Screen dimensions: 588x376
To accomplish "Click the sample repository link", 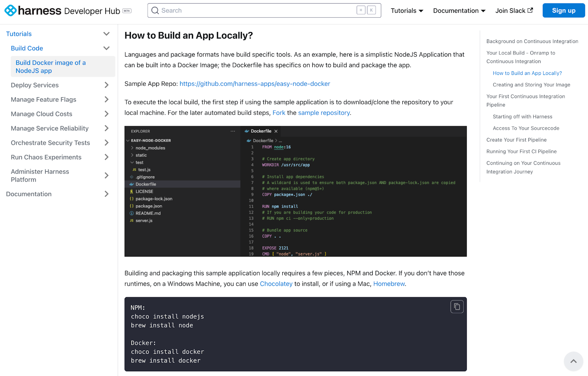I will click(x=324, y=113).
